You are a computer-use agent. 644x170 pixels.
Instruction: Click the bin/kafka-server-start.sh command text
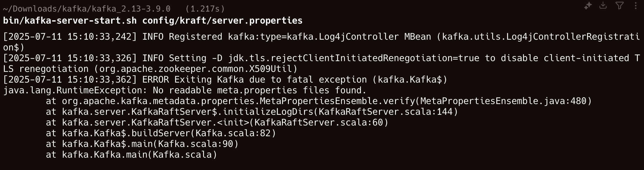coord(70,21)
